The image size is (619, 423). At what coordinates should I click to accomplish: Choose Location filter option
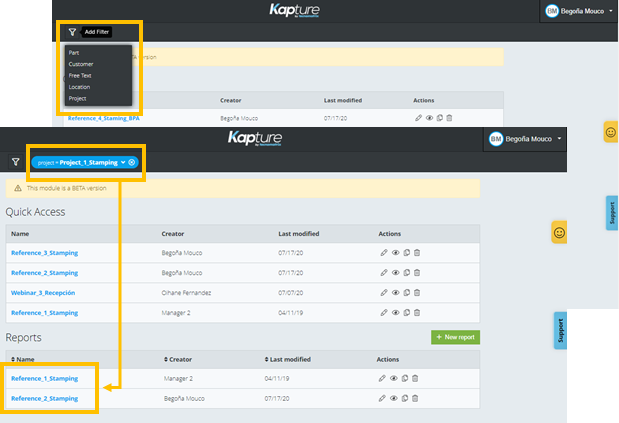(79, 87)
